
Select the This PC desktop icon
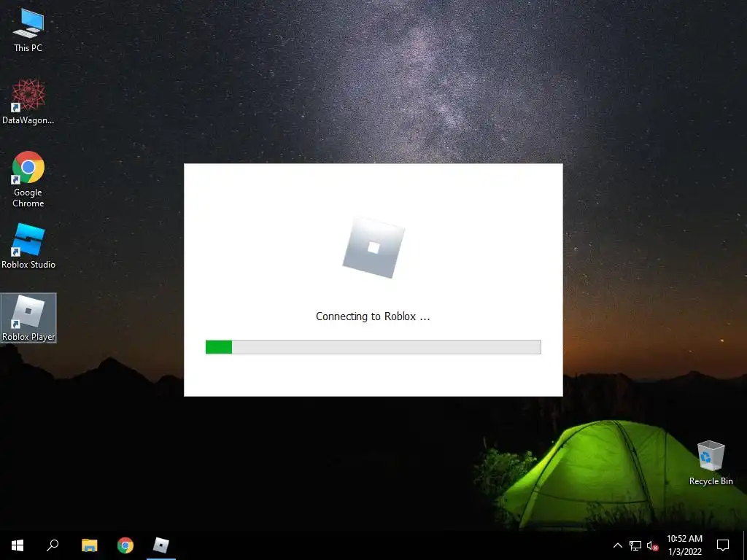pos(28,29)
